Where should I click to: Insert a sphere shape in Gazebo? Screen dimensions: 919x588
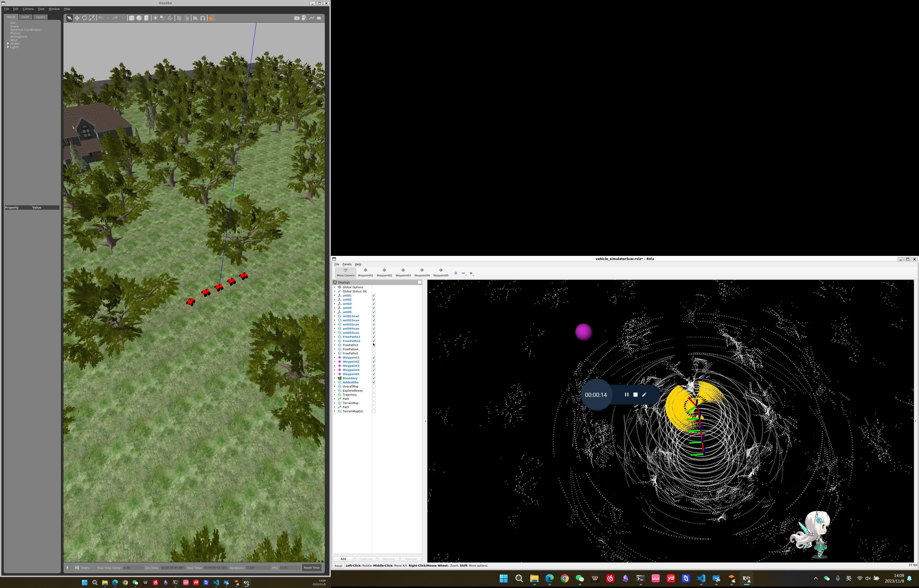coord(139,18)
